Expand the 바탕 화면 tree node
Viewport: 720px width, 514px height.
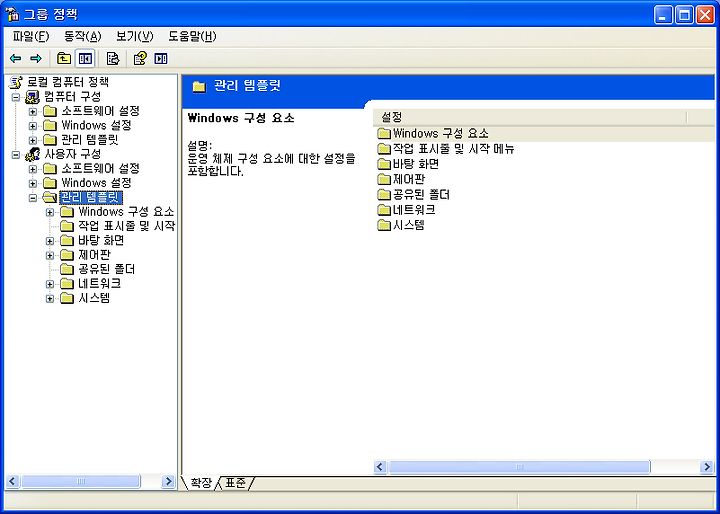coord(50,241)
